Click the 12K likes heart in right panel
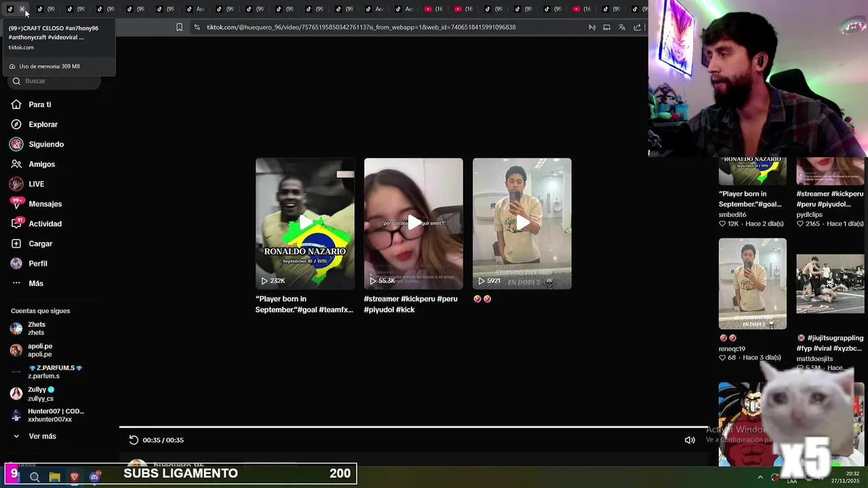Image resolution: width=868 pixels, height=488 pixels. tap(723, 224)
